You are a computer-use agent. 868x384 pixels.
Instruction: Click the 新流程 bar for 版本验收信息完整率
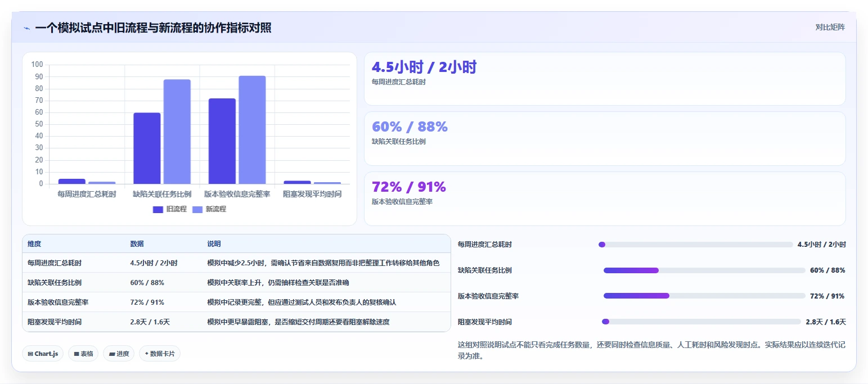252,130
